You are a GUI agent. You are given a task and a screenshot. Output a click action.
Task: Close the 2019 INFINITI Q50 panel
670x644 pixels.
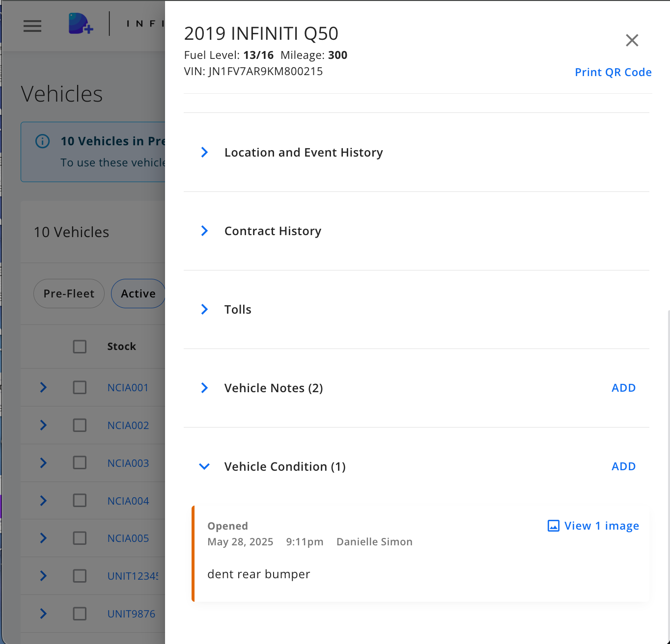[632, 40]
